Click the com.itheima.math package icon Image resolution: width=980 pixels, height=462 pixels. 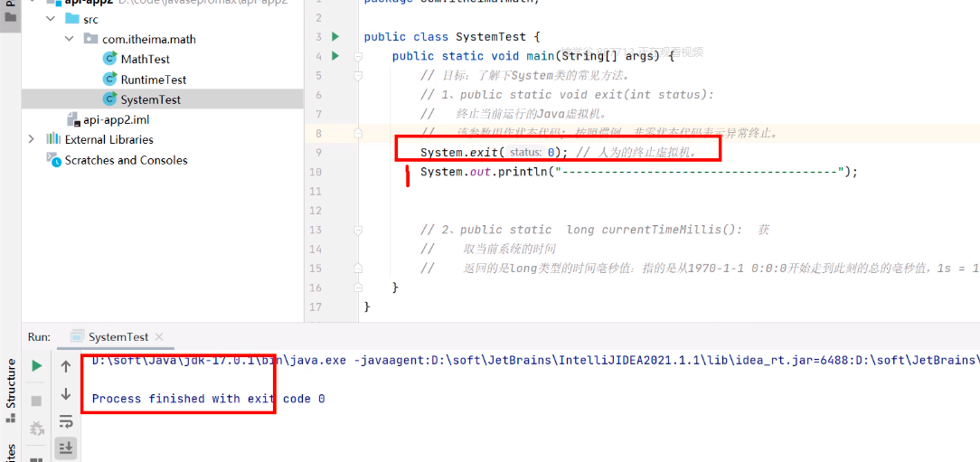90,39
